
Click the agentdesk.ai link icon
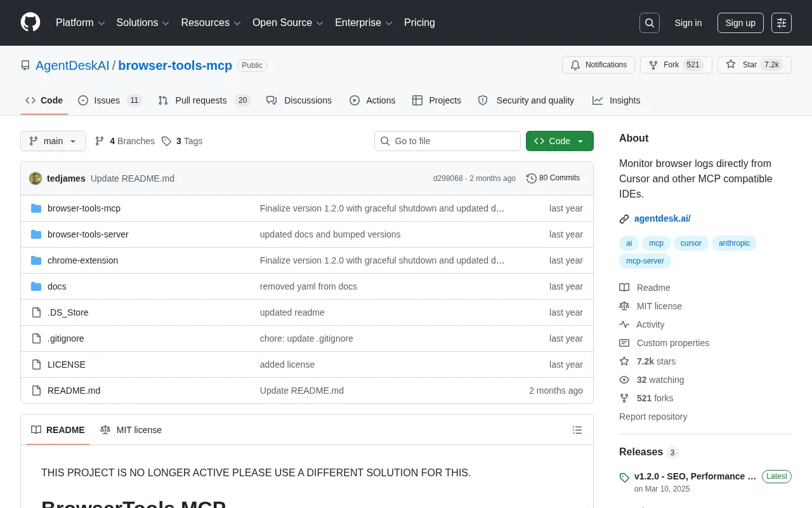point(624,219)
